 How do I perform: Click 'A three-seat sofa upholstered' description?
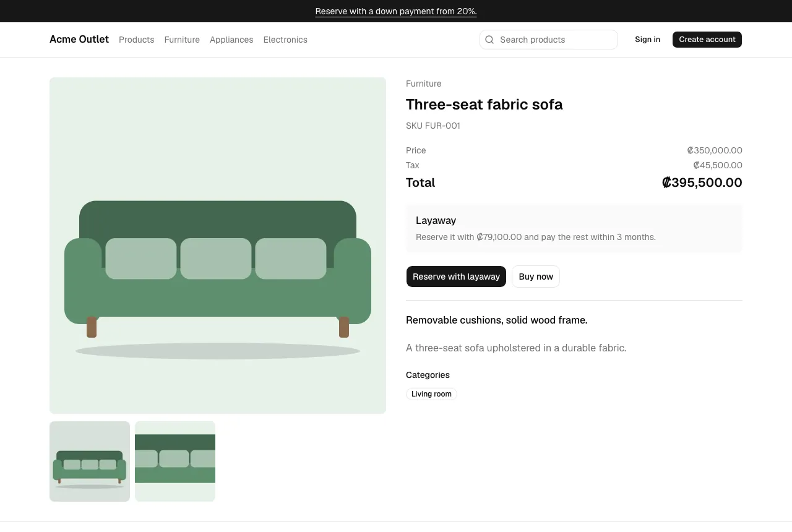pos(516,348)
